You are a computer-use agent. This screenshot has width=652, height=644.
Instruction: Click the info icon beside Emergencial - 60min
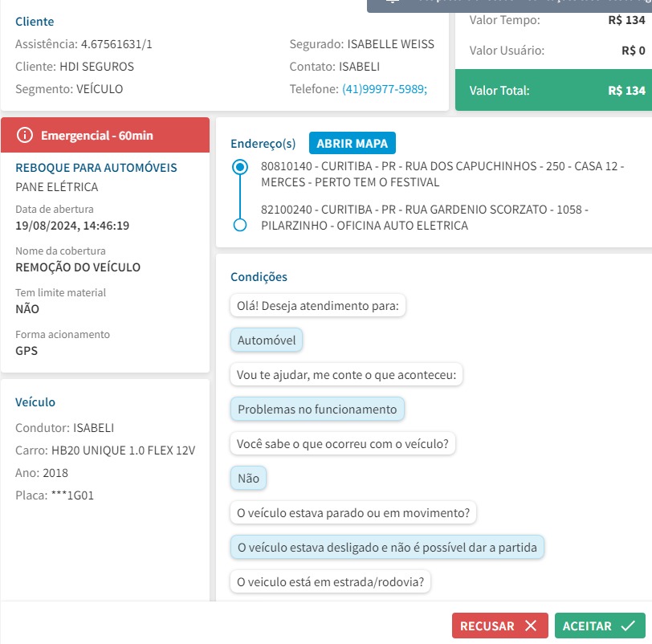coord(25,135)
